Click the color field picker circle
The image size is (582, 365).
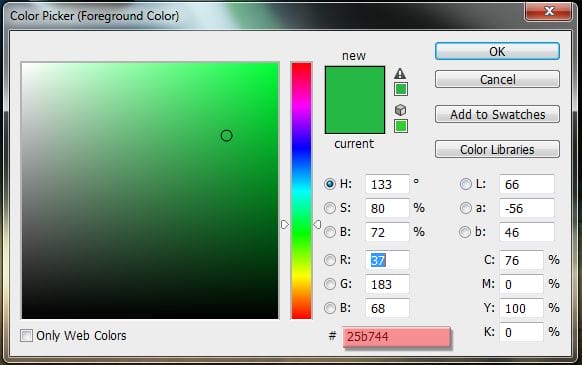point(226,136)
